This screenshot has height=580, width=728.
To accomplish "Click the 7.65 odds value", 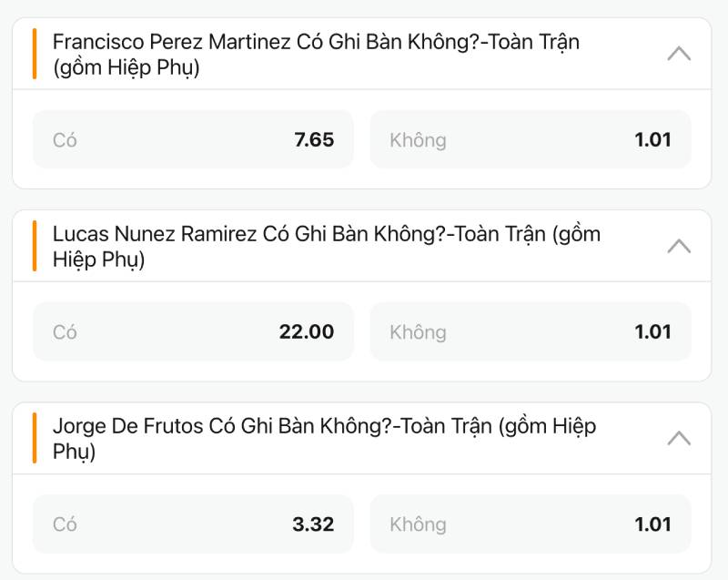I will [314, 140].
